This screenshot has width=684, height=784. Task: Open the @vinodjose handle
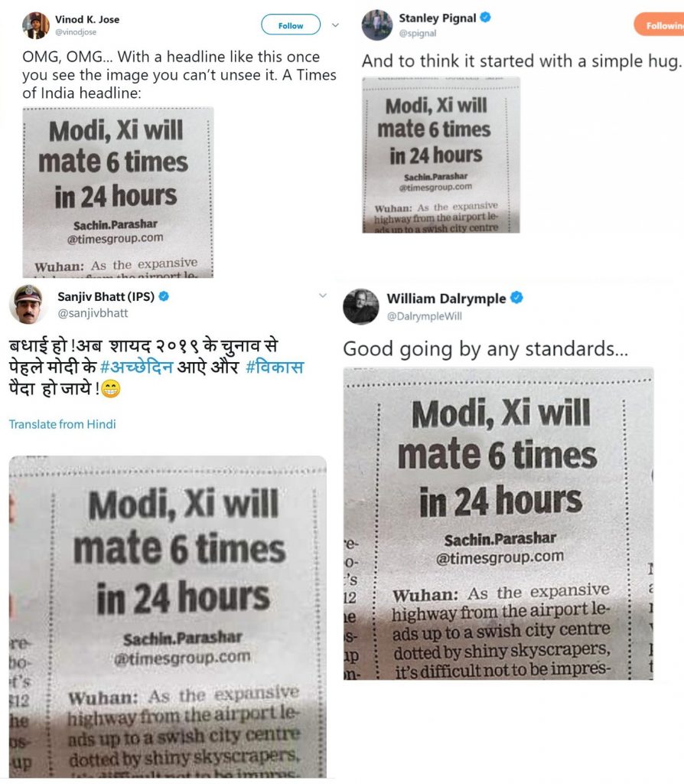tap(76, 32)
